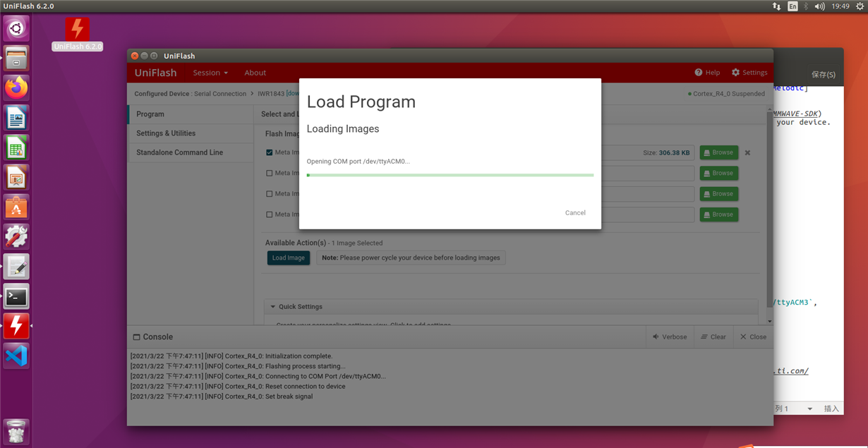Open the system gear menu in the top bar
The width and height of the screenshot is (868, 448).
click(860, 6)
